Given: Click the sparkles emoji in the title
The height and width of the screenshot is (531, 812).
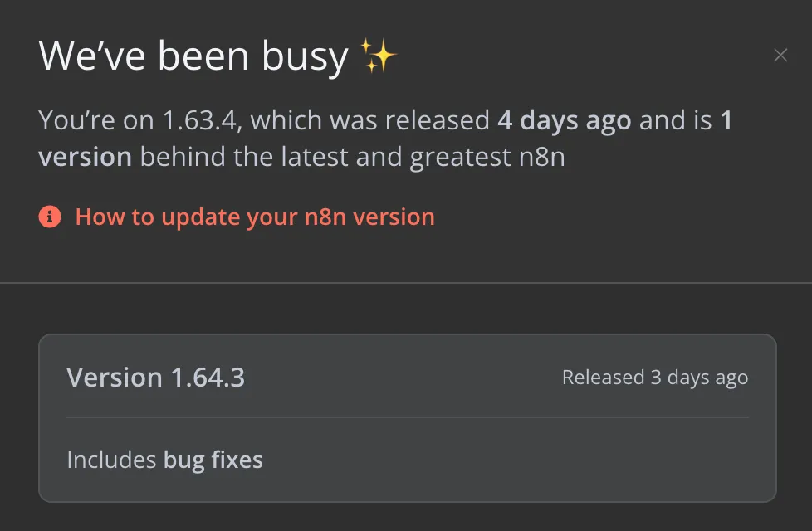Looking at the screenshot, I should tap(379, 56).
